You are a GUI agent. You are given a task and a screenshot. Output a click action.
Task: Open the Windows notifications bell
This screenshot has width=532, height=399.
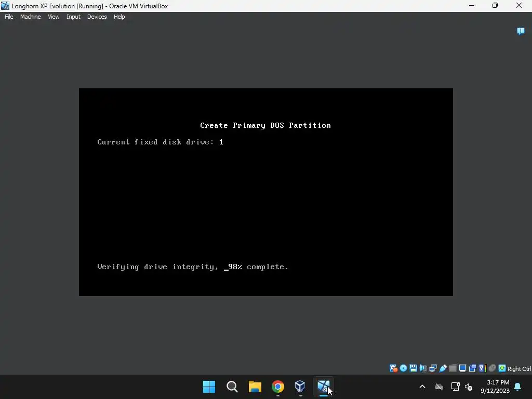pyautogui.click(x=518, y=387)
